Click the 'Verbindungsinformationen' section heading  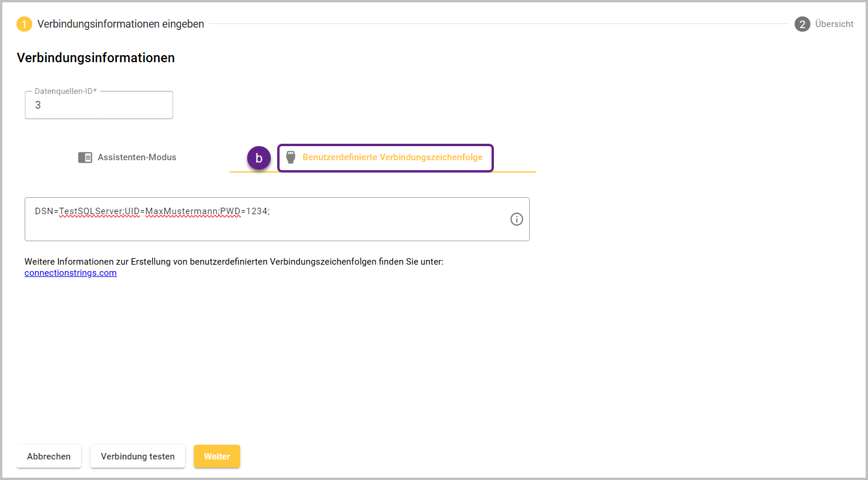tap(96, 58)
